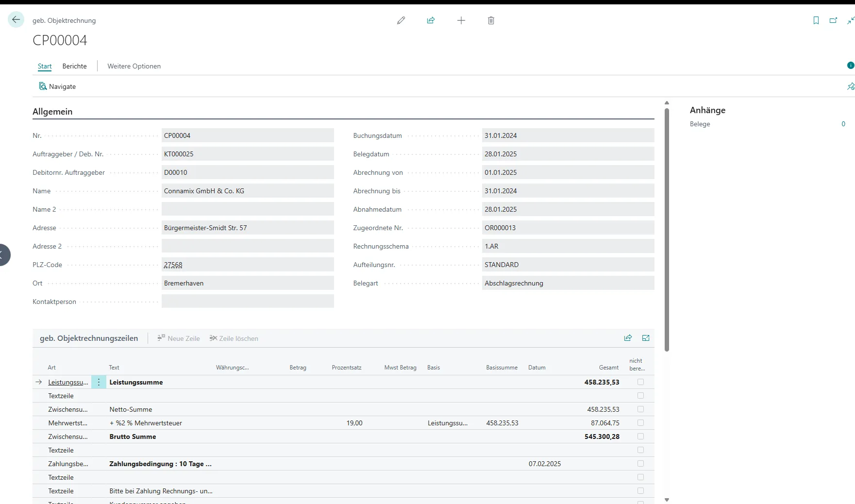The image size is (855, 504).
Task: Click the Navigate button
Action: tap(58, 86)
